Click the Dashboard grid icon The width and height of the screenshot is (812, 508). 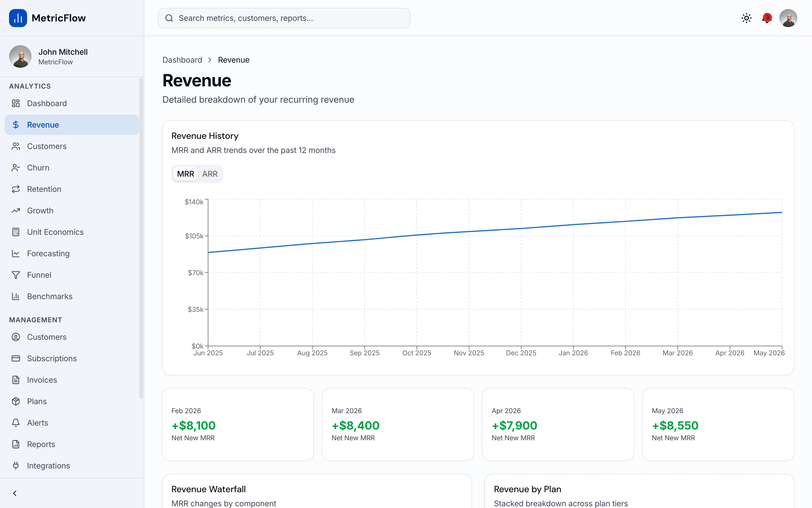click(x=16, y=103)
